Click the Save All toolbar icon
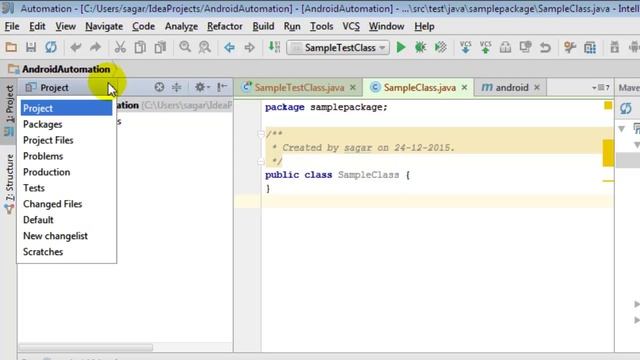Image resolution: width=640 pixels, height=360 pixels. tap(31, 47)
